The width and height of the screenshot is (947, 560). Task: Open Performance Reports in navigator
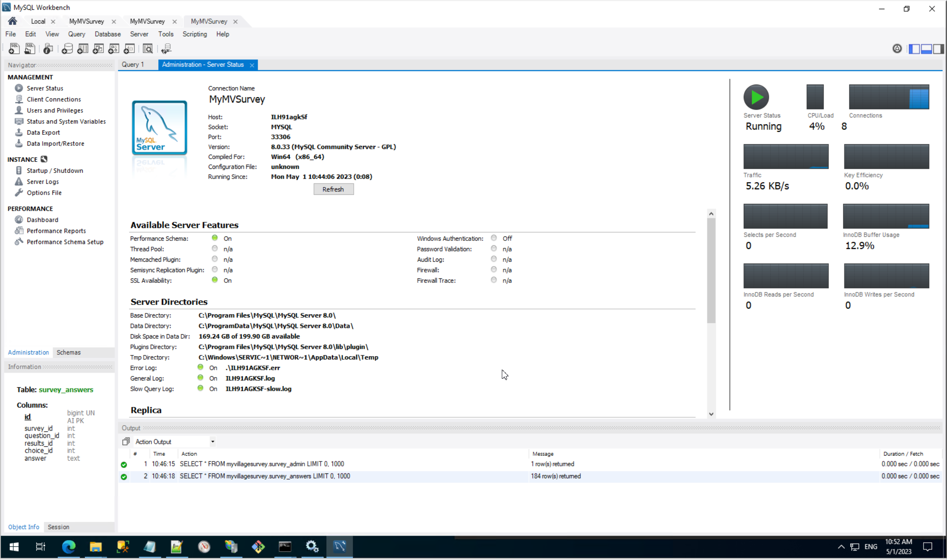click(56, 231)
